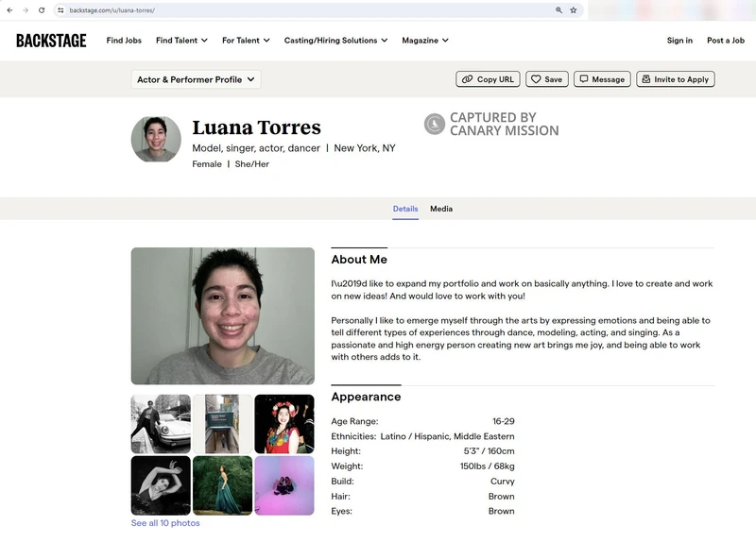Image resolution: width=756 pixels, height=542 pixels.
Task: Click New York, NY location text
Action: (x=365, y=148)
